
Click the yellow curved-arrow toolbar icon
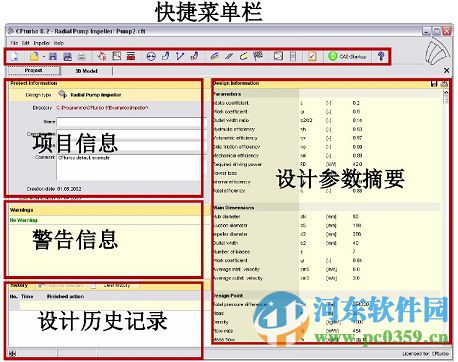point(244,56)
